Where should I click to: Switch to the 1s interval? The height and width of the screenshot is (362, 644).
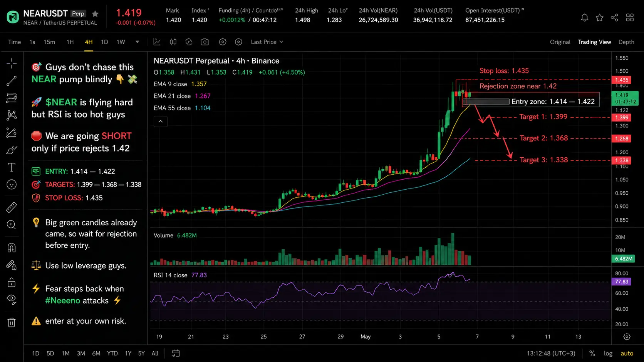(x=32, y=42)
